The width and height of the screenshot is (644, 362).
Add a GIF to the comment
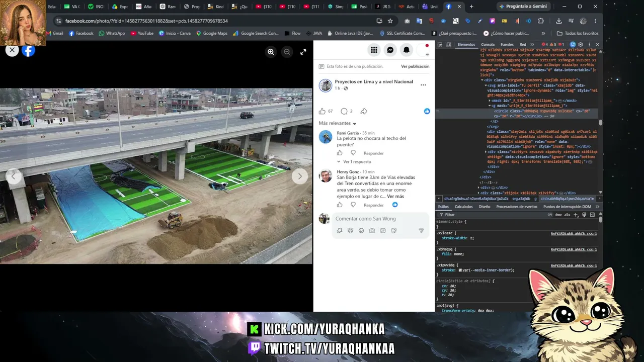tap(383, 231)
